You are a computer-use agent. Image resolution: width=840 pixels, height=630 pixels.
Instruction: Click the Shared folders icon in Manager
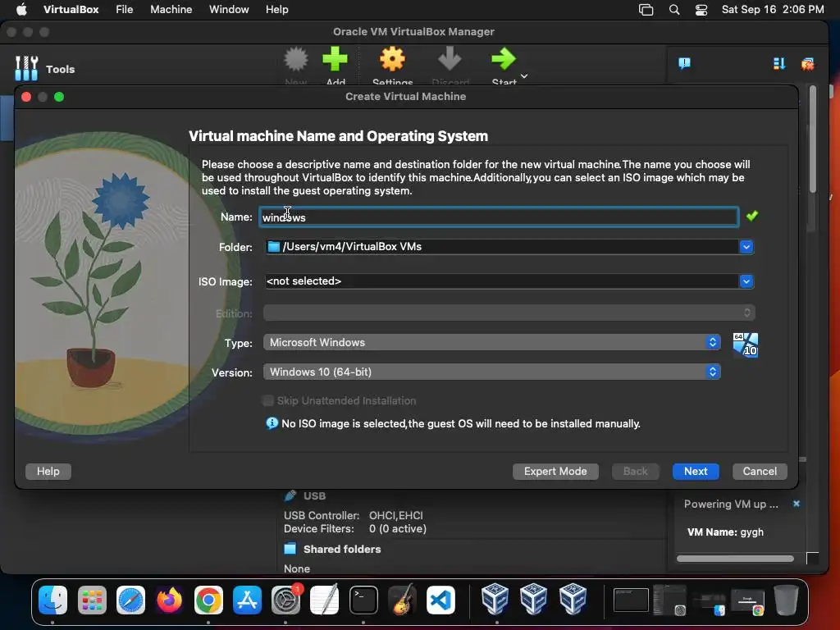click(290, 549)
